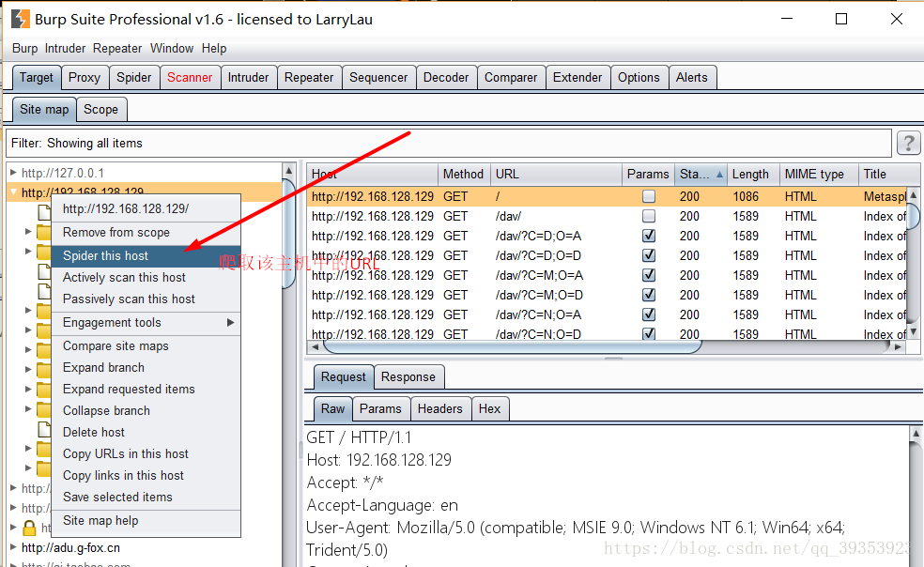Toggle Params checkbox for /dav/?C=D;O=D row
924x567 pixels.
click(x=649, y=255)
